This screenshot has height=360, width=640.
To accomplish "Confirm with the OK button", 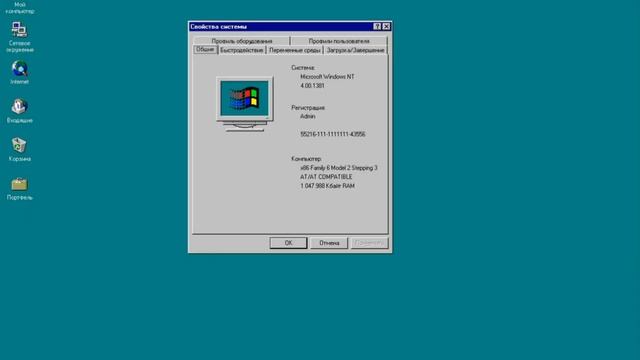I will click(288, 243).
